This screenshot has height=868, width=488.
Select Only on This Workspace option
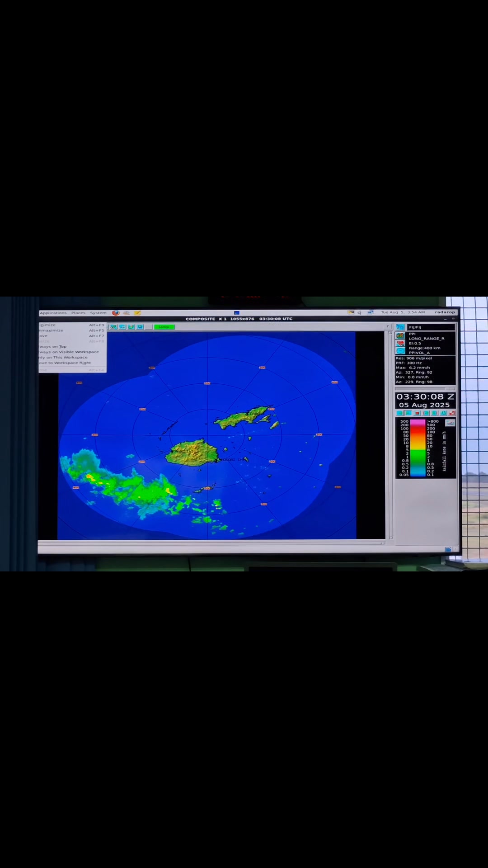click(x=72, y=358)
